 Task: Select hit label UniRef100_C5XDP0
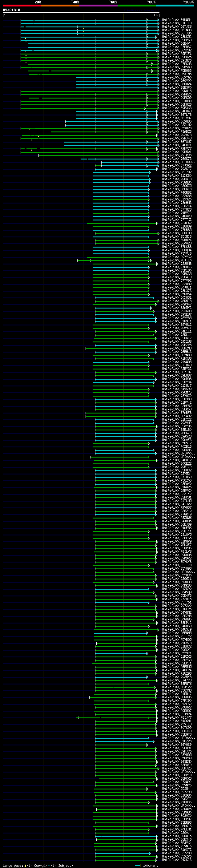[177, 128]
